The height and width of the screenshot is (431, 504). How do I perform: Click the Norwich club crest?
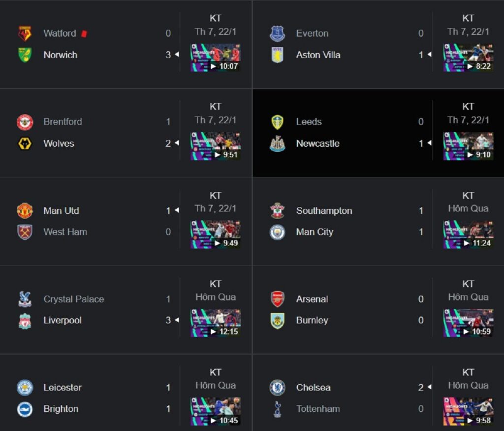coord(25,55)
